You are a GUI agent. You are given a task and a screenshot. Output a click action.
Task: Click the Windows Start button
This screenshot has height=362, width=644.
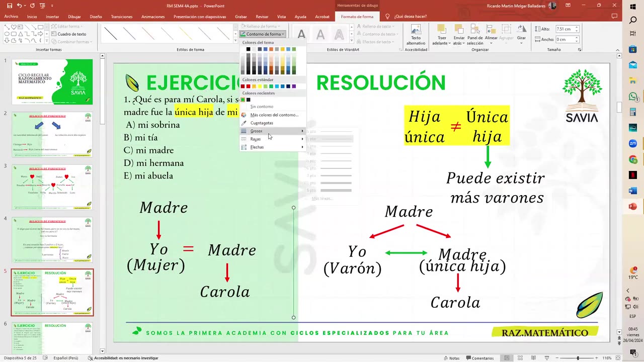tap(633, 6)
